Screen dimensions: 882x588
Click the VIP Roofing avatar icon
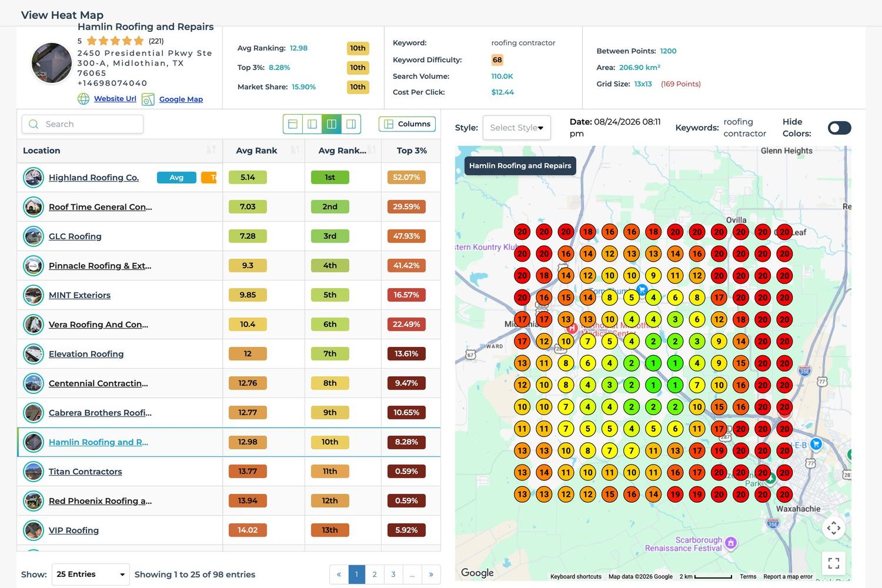coord(34,530)
